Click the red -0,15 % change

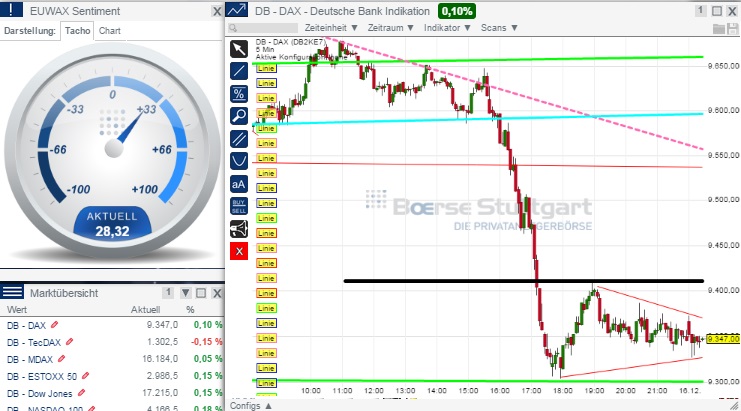click(207, 342)
